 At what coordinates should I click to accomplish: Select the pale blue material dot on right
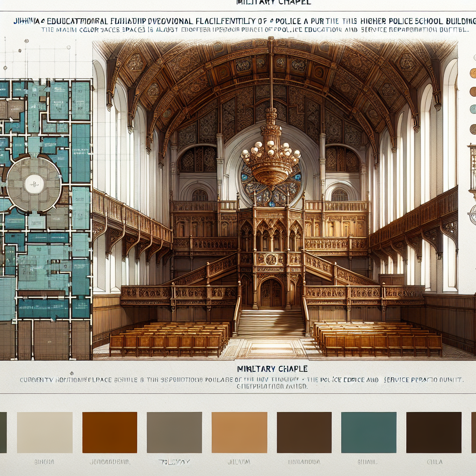[473, 109]
